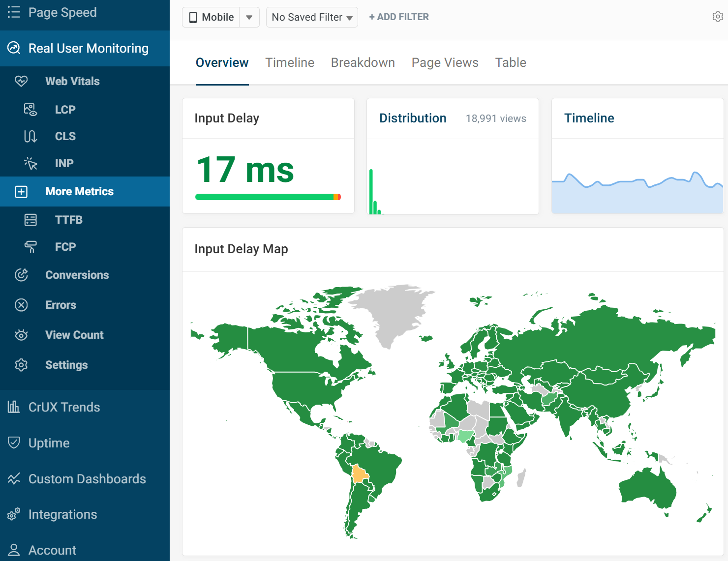Click the Input Delay Map heading
Screen dimensions: 728x561
tap(241, 249)
